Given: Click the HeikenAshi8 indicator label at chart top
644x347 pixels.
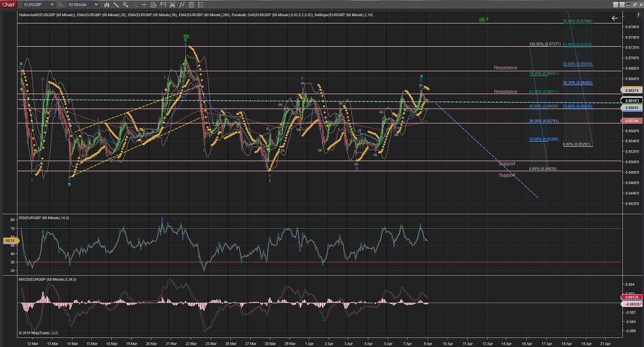Looking at the screenshot, I should coord(46,15).
